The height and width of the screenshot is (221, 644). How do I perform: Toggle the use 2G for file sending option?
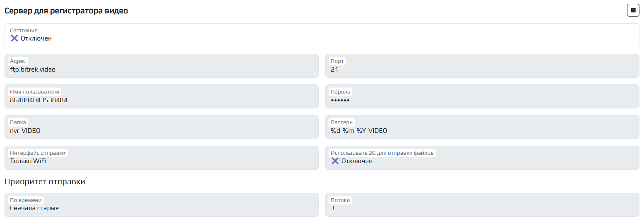tap(482, 158)
